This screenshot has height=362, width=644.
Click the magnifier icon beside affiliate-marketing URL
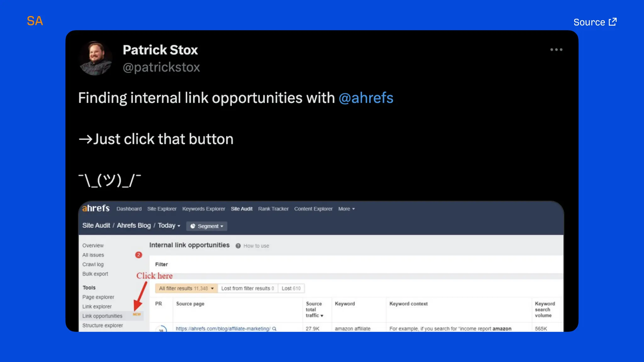click(x=274, y=329)
